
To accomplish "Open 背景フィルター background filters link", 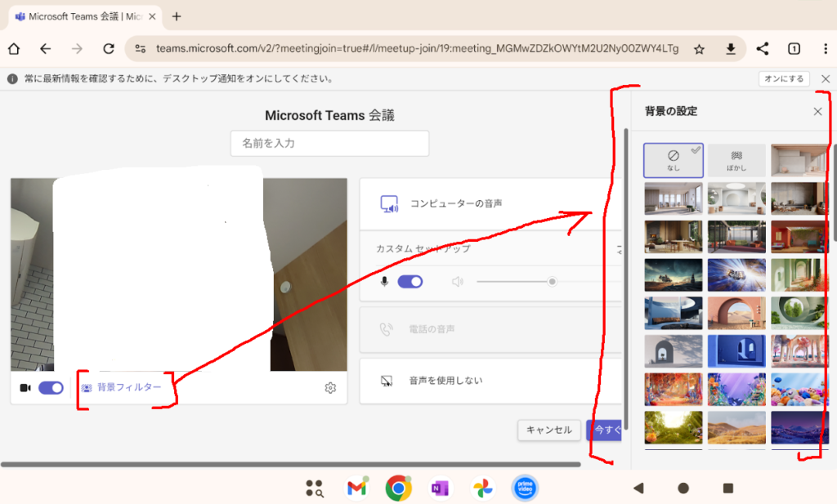I will tap(121, 388).
